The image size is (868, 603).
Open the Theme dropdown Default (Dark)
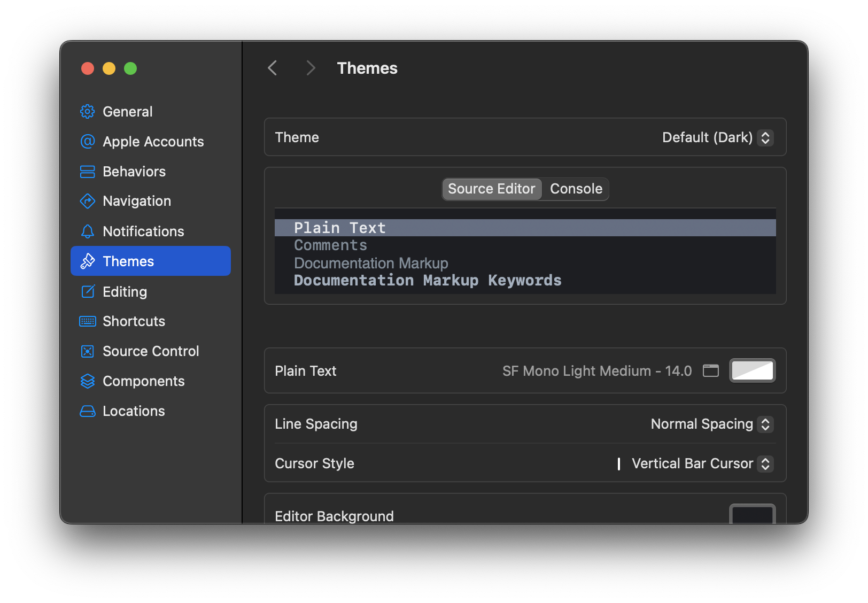pos(717,137)
